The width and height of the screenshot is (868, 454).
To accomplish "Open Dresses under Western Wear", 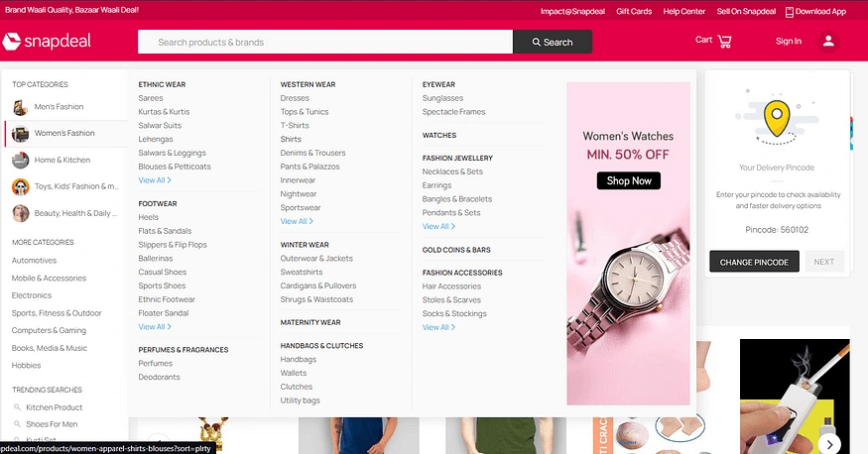I will 295,98.
